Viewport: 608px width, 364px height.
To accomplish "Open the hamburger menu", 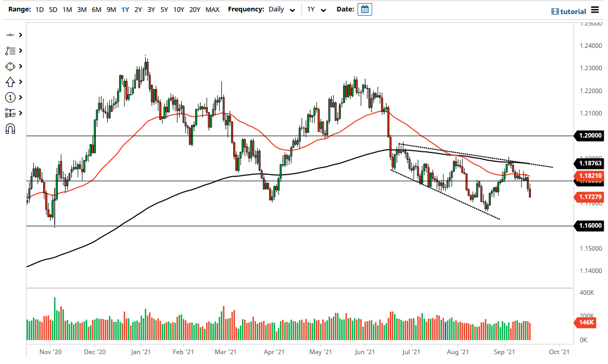I will 595,10.
